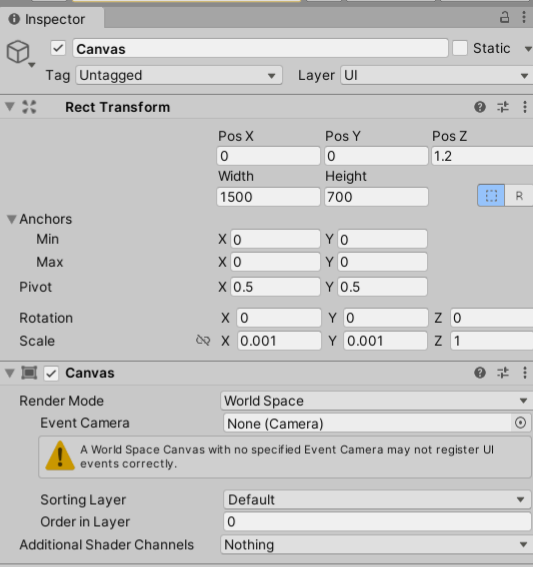Viewport: 533px width, 567px height.
Task: Click the Order in Layer label
Action: click(x=85, y=522)
